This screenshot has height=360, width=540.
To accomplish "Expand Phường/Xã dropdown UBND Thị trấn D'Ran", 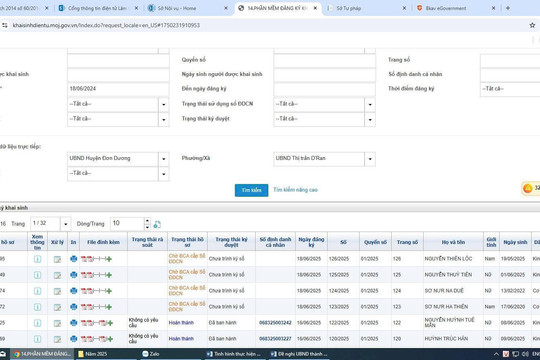I will 370,159.
